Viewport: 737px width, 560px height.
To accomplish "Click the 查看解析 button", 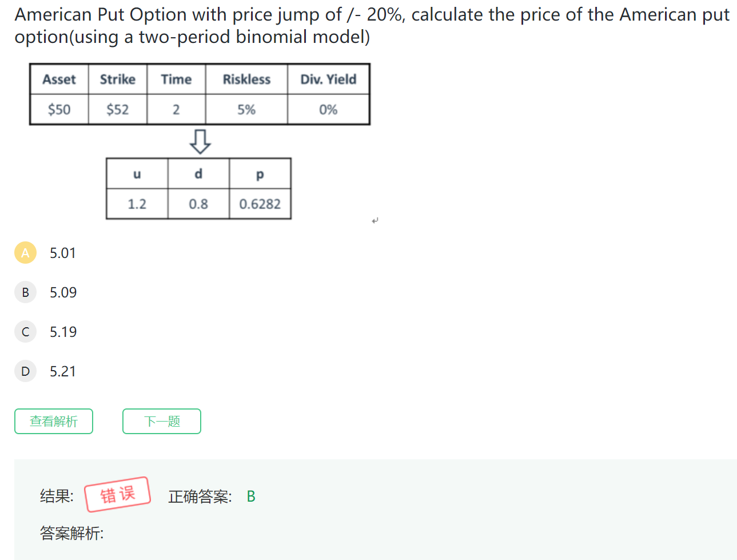I will (54, 422).
